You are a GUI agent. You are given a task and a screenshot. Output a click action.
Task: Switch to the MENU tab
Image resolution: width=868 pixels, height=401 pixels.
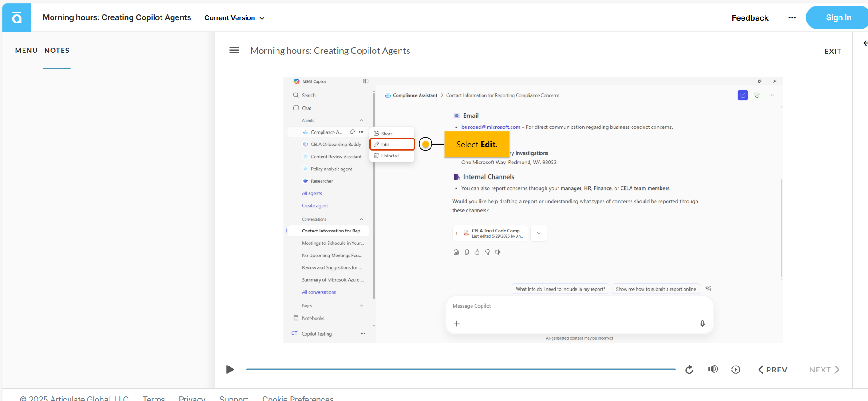(x=26, y=51)
